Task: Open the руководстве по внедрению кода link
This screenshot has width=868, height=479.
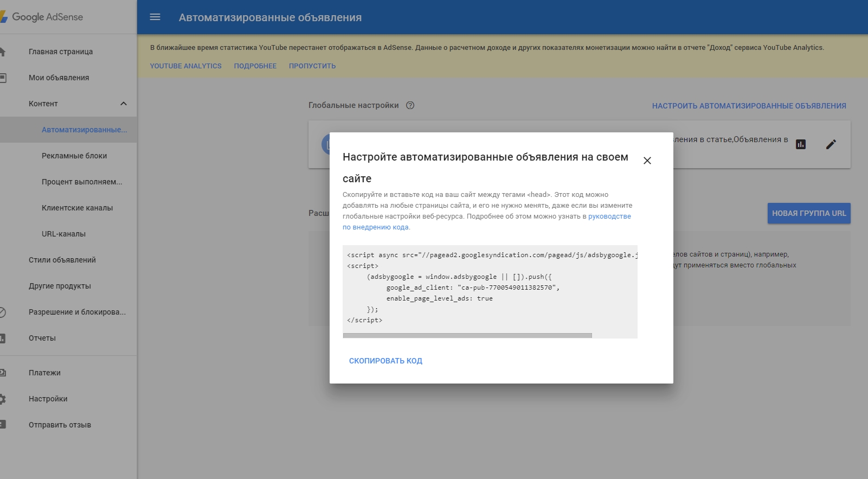Action: coord(609,216)
